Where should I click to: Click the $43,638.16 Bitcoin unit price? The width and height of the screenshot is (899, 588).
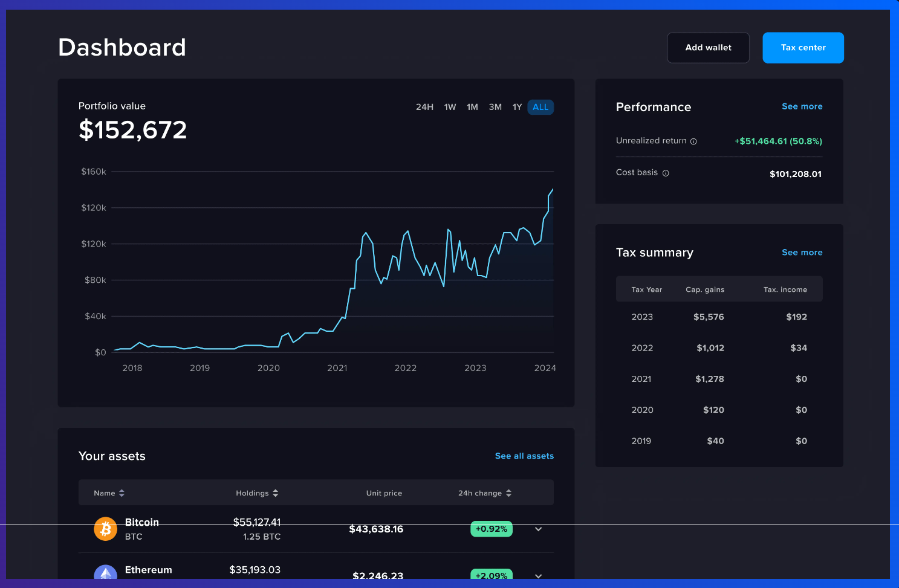376,529
